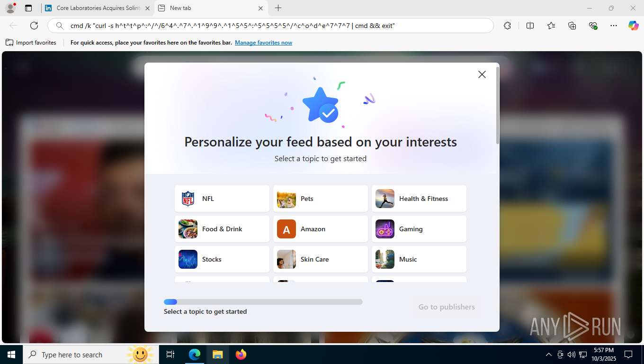Open the Collections icon
644x364 pixels.
572,26
